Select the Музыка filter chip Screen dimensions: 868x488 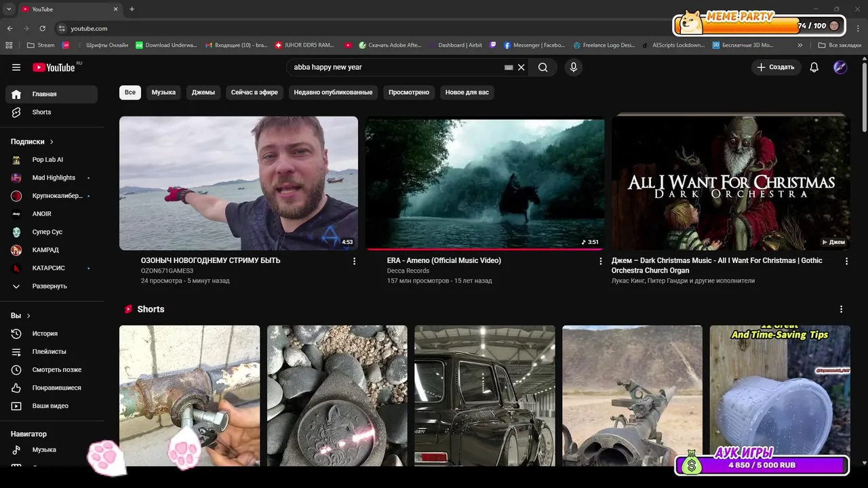(163, 92)
